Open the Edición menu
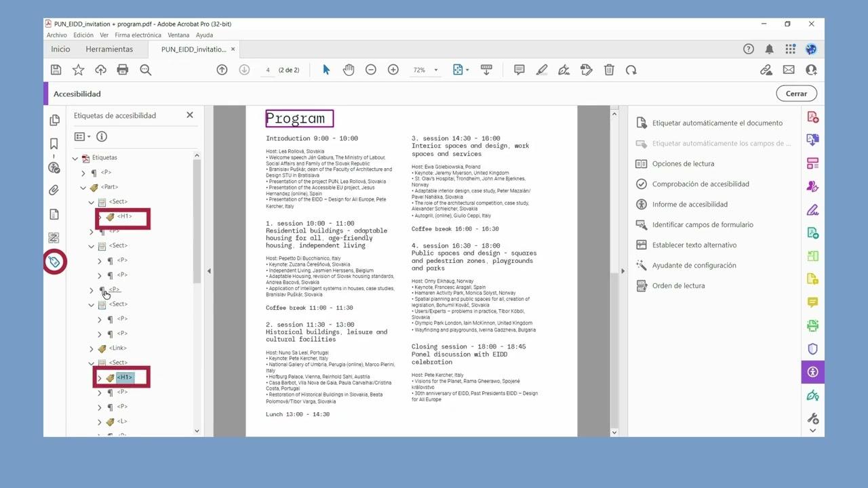 (x=83, y=35)
